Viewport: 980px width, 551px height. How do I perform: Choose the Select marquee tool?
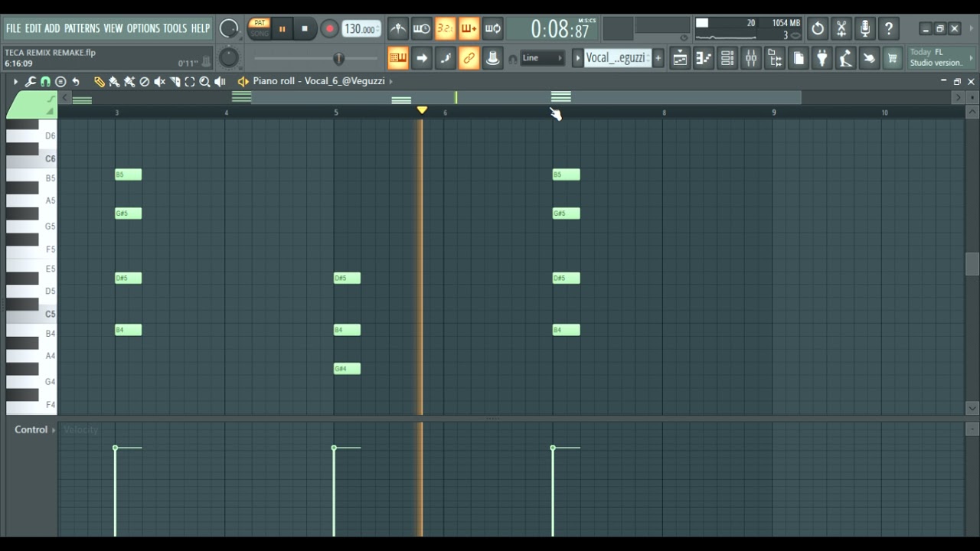pyautogui.click(x=190, y=81)
